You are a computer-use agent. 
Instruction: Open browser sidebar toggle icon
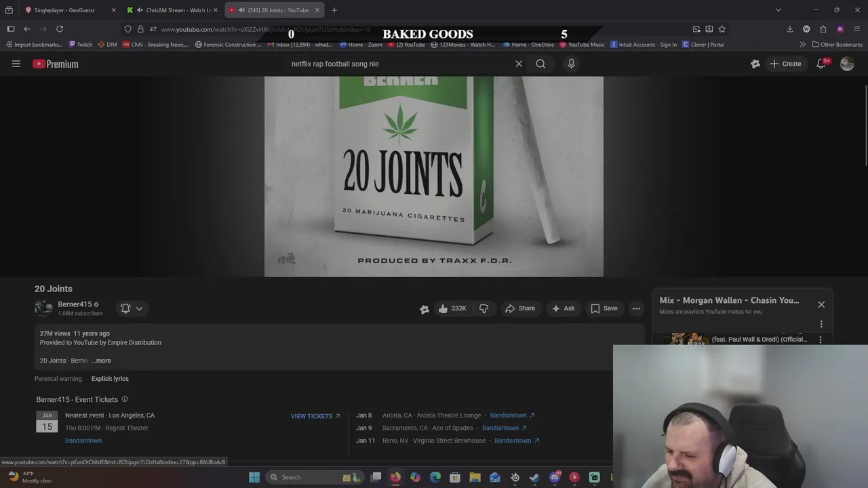11,29
